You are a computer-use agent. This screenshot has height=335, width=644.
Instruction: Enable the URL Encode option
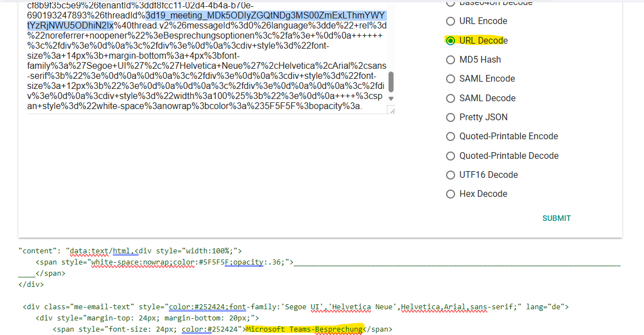click(x=450, y=21)
